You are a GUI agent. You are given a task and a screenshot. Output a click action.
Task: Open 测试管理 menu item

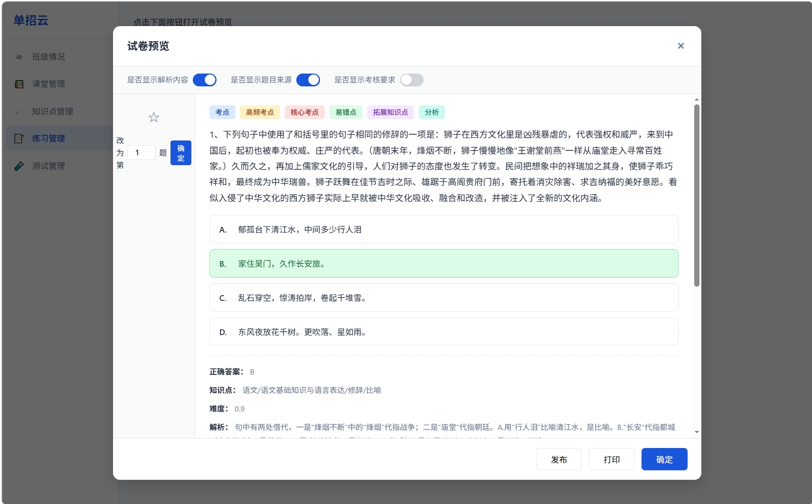(59, 166)
